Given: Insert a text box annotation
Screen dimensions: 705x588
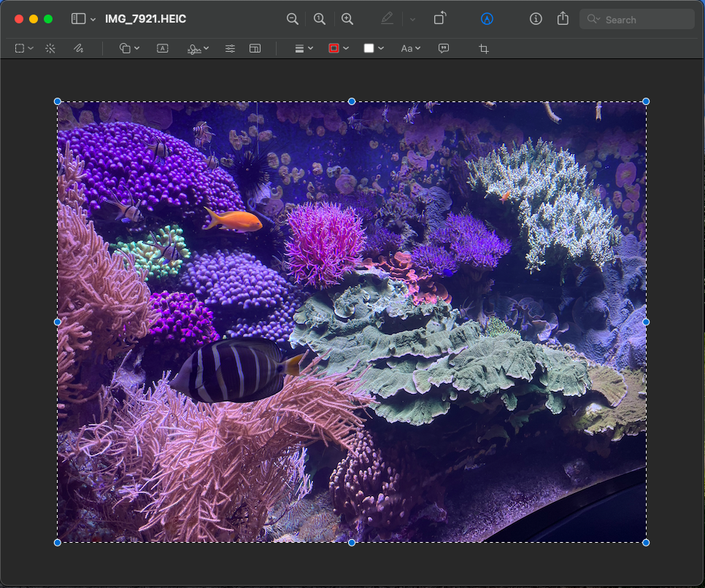Looking at the screenshot, I should (163, 48).
